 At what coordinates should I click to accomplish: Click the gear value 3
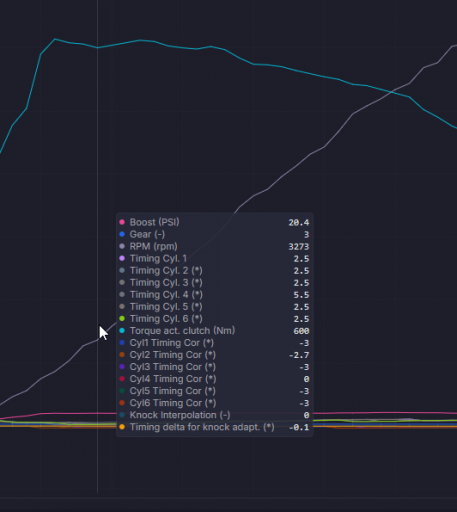pos(307,235)
